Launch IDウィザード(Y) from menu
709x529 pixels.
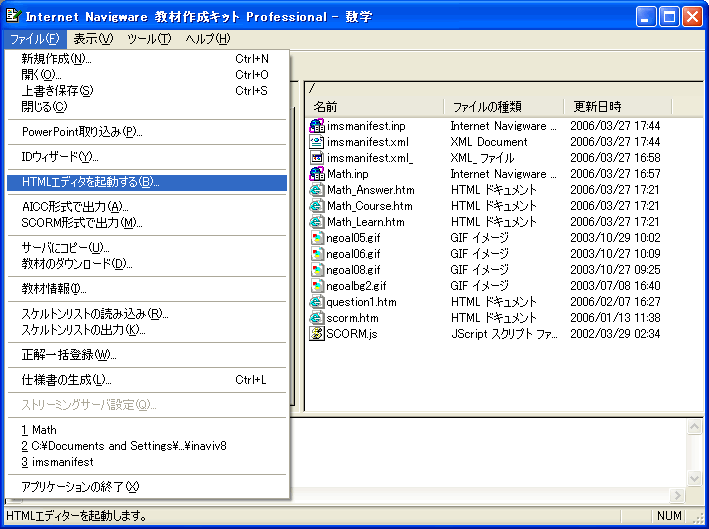point(147,157)
